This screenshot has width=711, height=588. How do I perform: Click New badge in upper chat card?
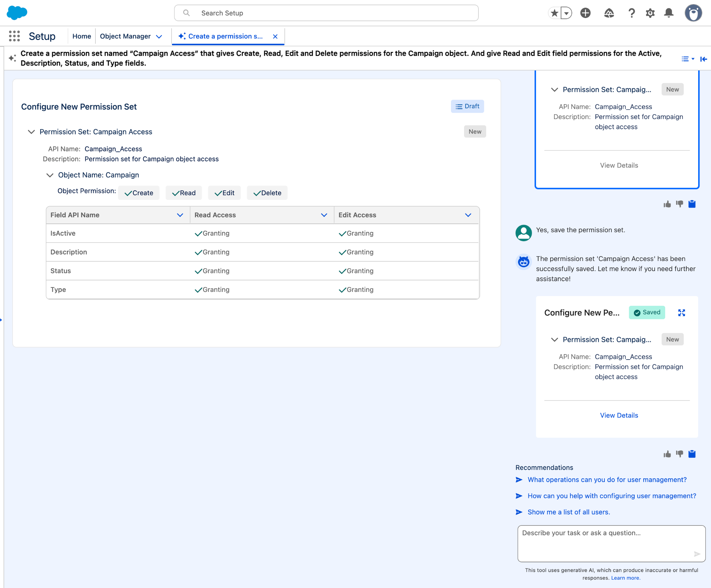672,90
